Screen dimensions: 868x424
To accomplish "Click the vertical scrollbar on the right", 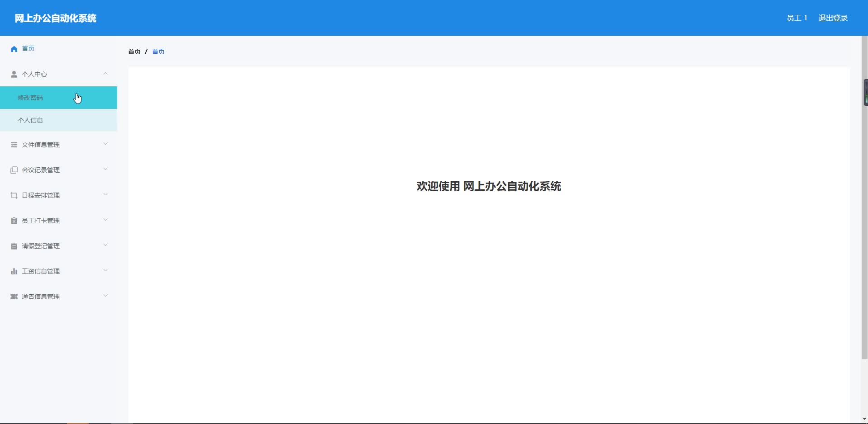I will coord(865,92).
